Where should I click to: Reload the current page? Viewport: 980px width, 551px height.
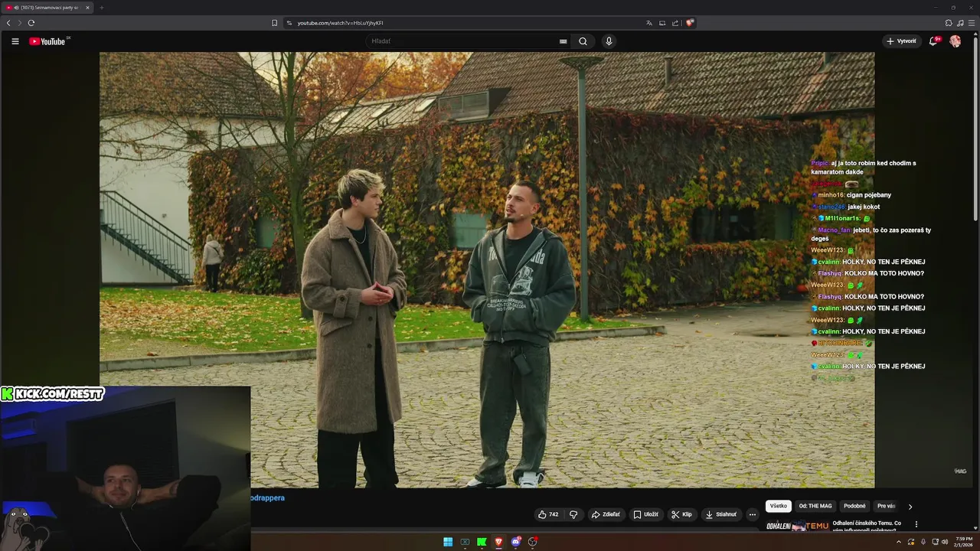click(x=31, y=23)
